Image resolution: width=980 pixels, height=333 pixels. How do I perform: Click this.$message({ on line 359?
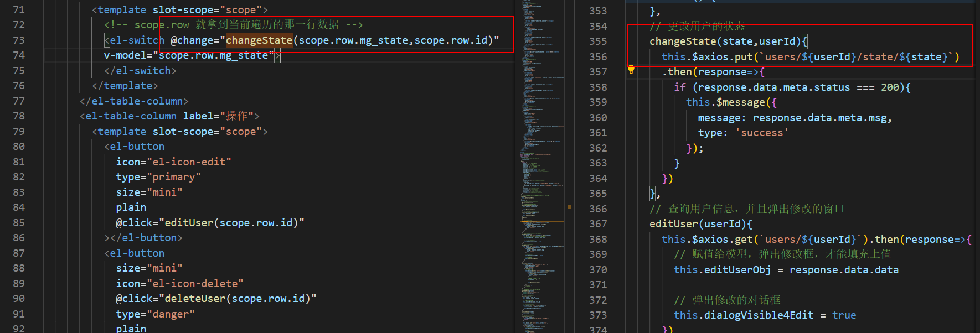[x=731, y=102]
